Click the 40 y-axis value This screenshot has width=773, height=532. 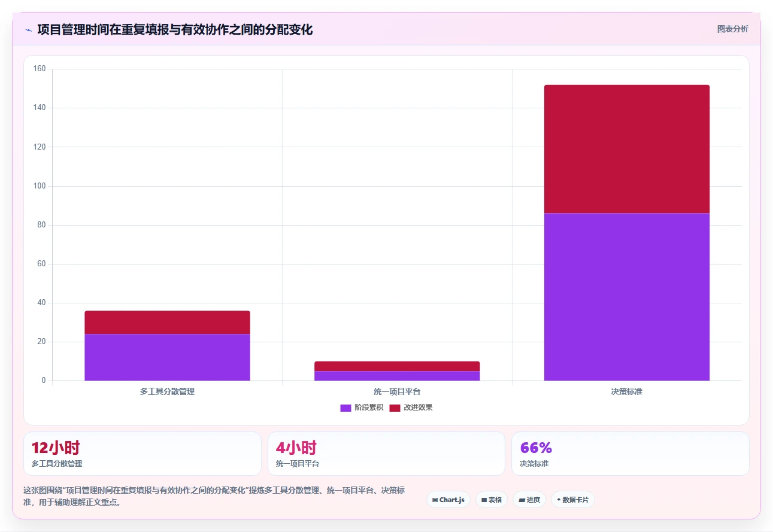tap(41, 303)
